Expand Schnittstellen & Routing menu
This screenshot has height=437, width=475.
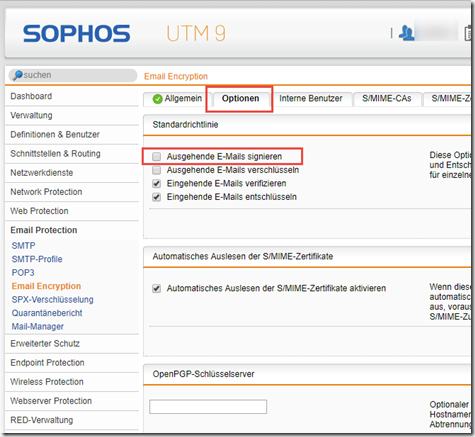tap(72, 154)
